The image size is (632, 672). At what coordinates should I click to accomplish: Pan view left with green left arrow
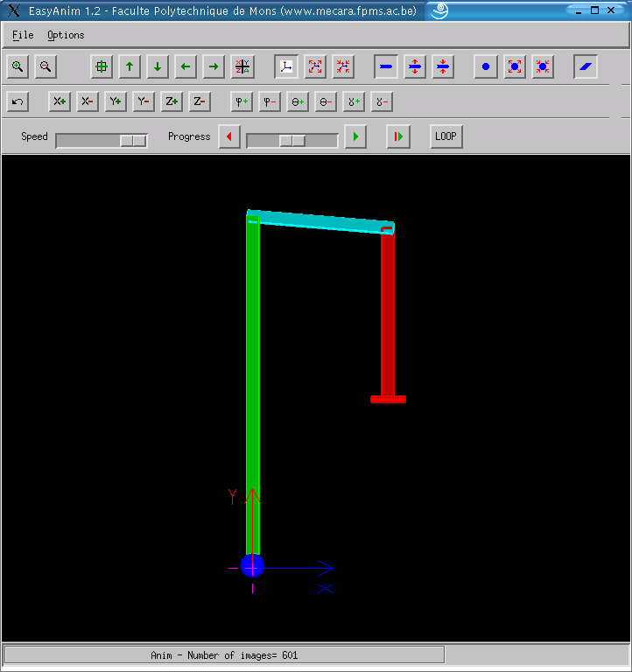186,66
